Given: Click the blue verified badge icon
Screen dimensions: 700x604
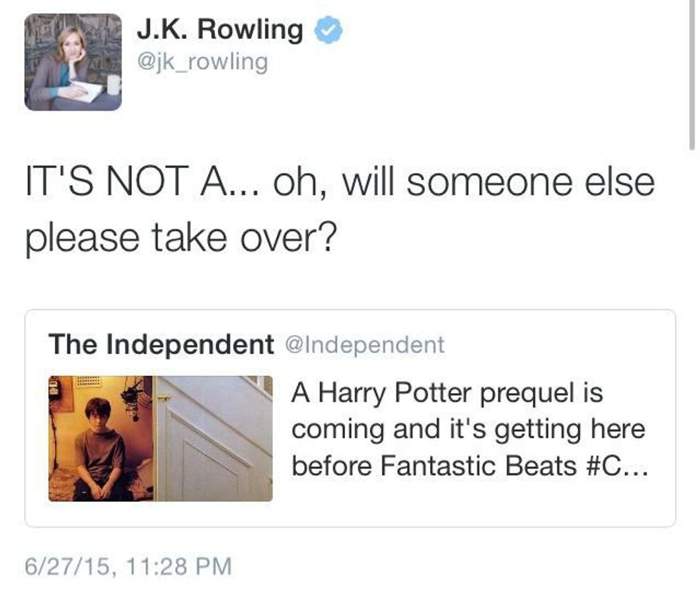Looking at the screenshot, I should tap(329, 29).
